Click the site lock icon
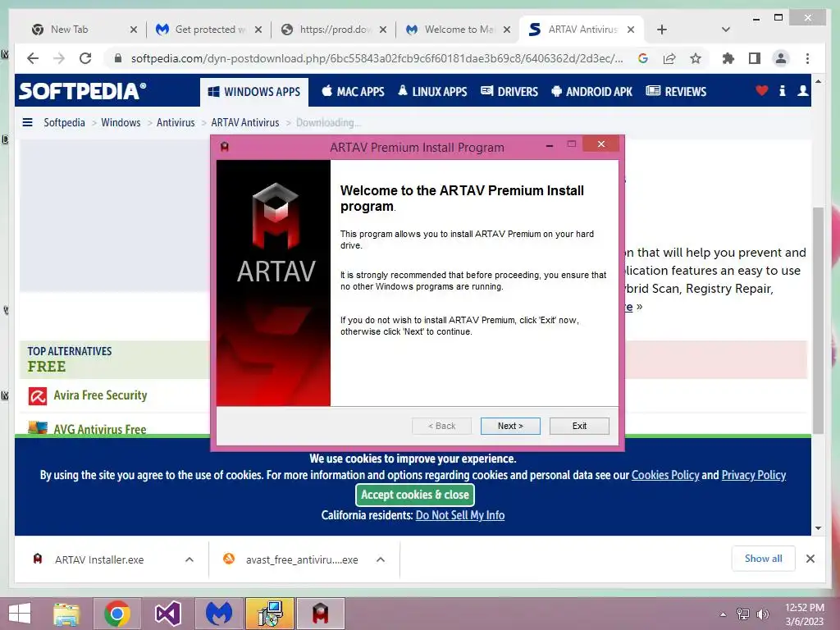Image resolution: width=840 pixels, height=630 pixels. pos(118,58)
